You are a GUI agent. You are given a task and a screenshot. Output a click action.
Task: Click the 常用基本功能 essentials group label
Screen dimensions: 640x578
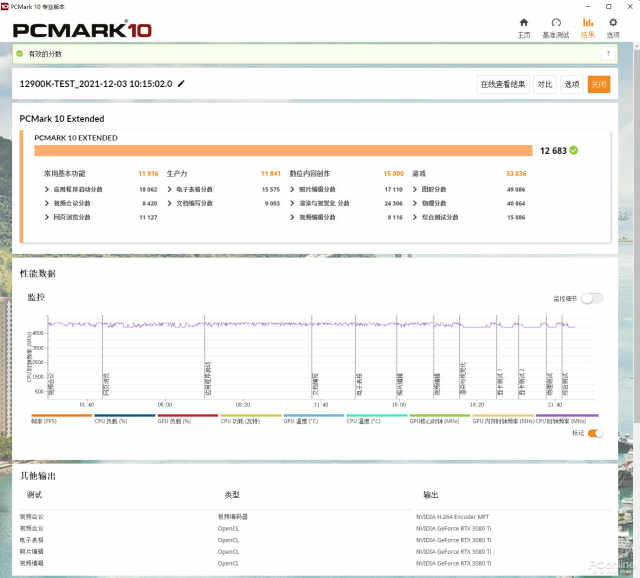click(x=64, y=173)
